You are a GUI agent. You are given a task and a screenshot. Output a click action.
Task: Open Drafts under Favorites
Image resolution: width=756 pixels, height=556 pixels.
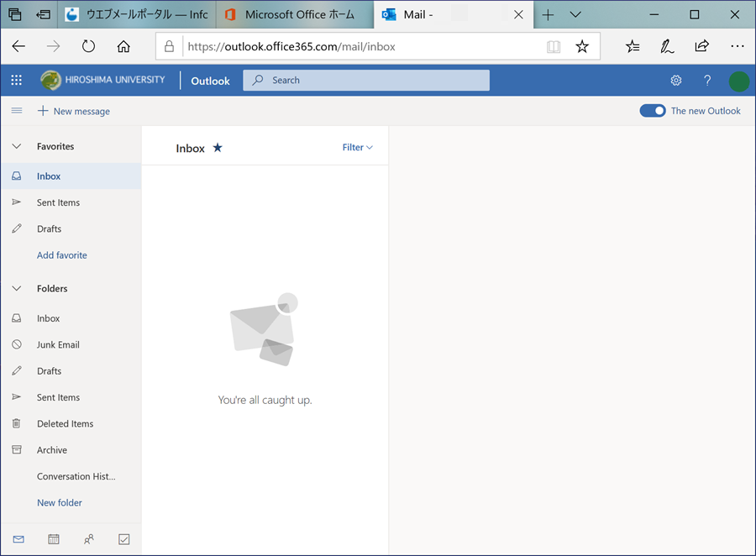coord(71,228)
